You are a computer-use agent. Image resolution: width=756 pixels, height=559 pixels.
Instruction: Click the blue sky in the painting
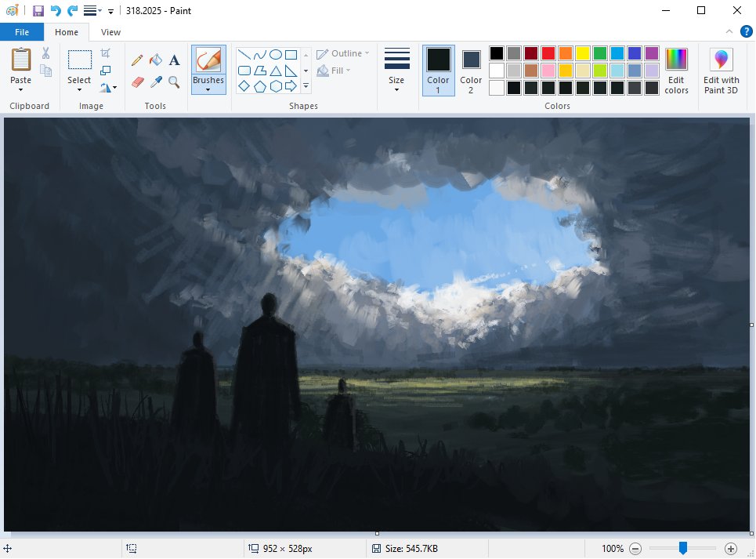(x=434, y=236)
